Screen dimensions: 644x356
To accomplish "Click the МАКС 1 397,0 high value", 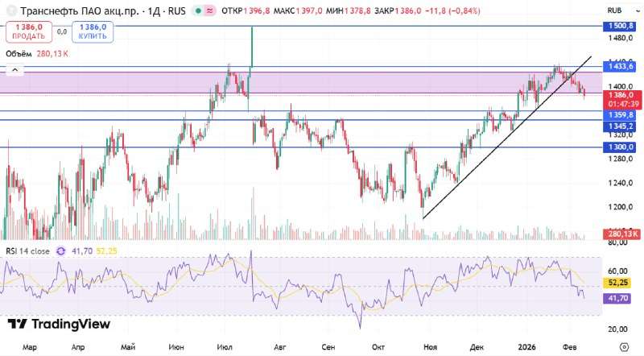I will (x=298, y=11).
